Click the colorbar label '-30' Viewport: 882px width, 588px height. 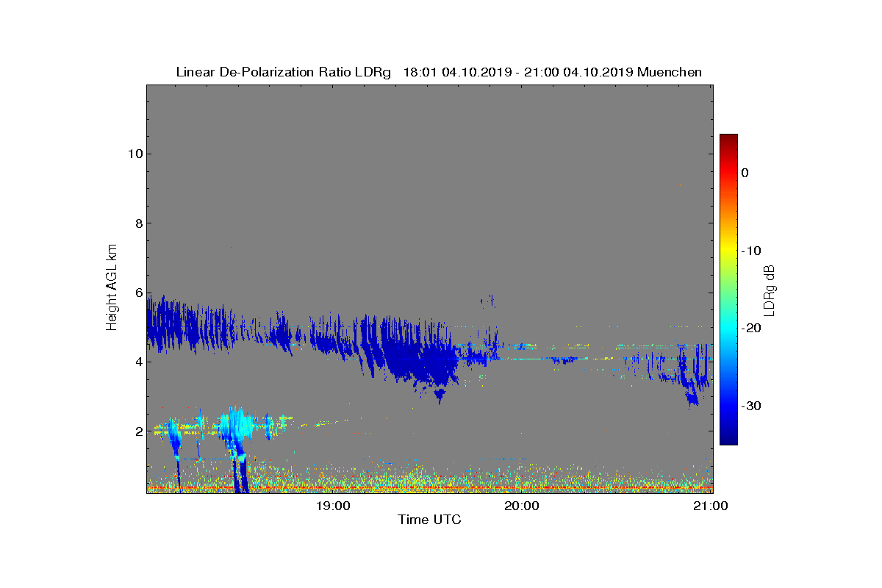coord(750,406)
